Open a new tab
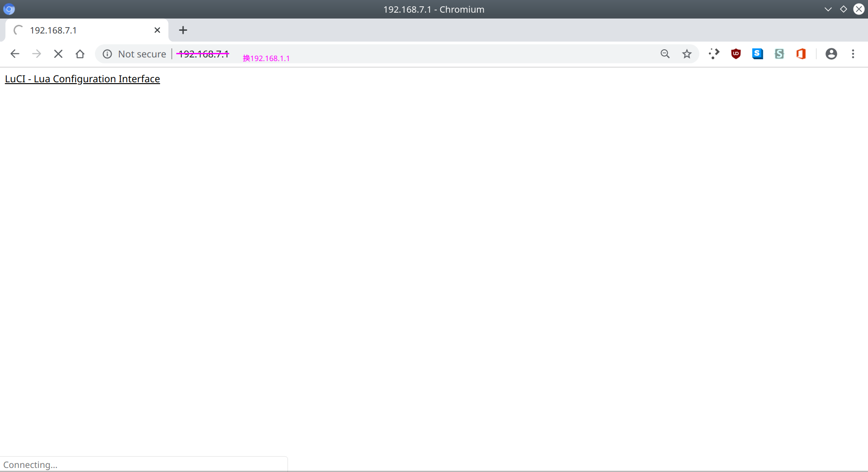Screen dimensions: 868x472 pos(183,30)
